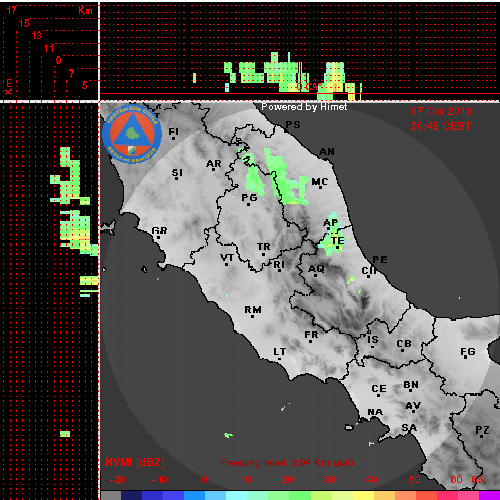The image size is (500, 500).
Task: Select the PG city marker
Action: point(249,204)
